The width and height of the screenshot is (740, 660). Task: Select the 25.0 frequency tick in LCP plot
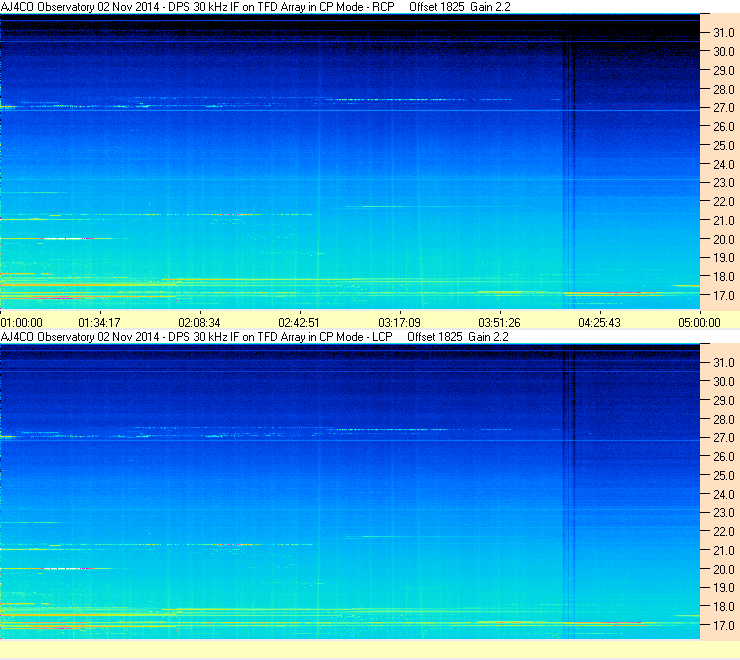pyautogui.click(x=723, y=475)
